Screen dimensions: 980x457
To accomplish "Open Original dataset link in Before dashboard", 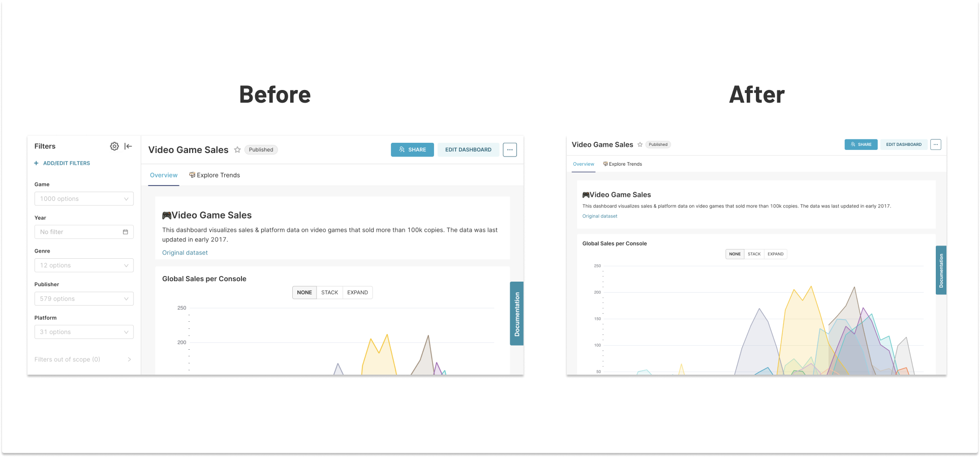I will coord(185,253).
